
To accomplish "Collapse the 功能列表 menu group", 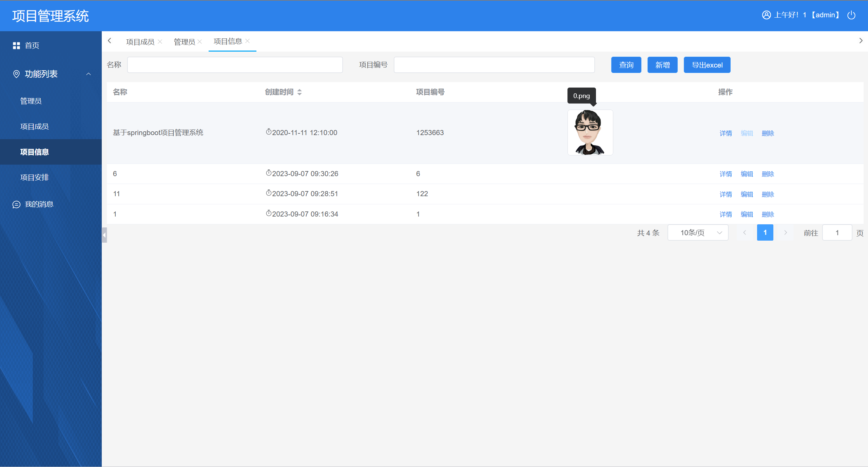I will coord(89,74).
